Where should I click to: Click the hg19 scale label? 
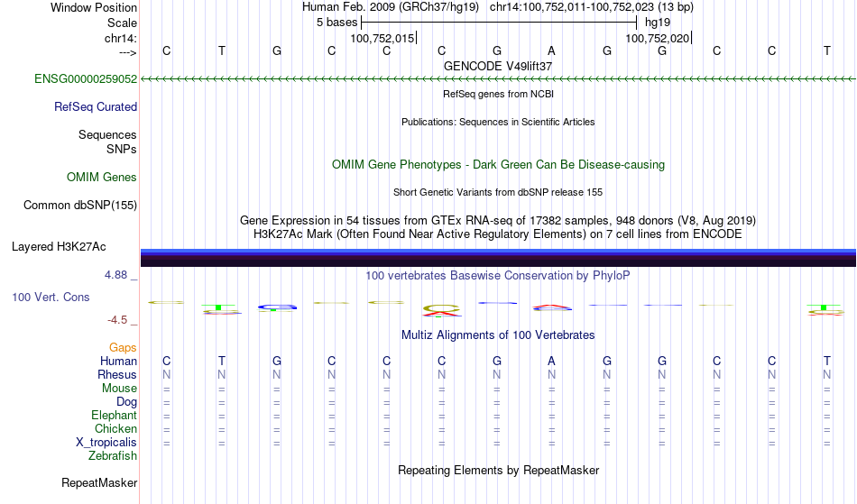[658, 23]
